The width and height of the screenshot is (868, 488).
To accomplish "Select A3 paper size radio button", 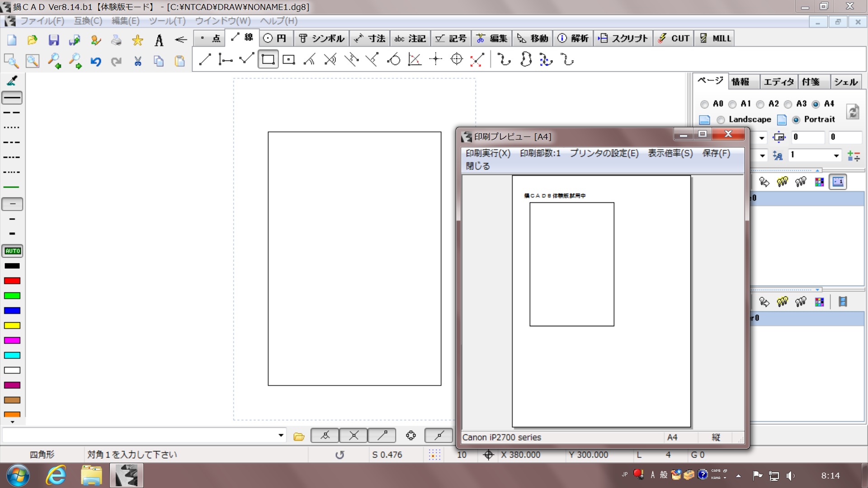I will [x=788, y=104].
